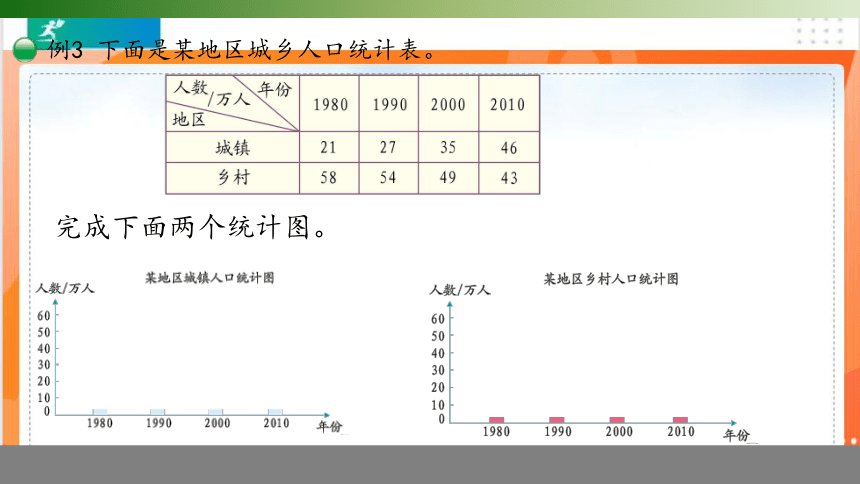Click cell value 54 in 乡村 row
The height and width of the screenshot is (484, 860).
(x=388, y=178)
